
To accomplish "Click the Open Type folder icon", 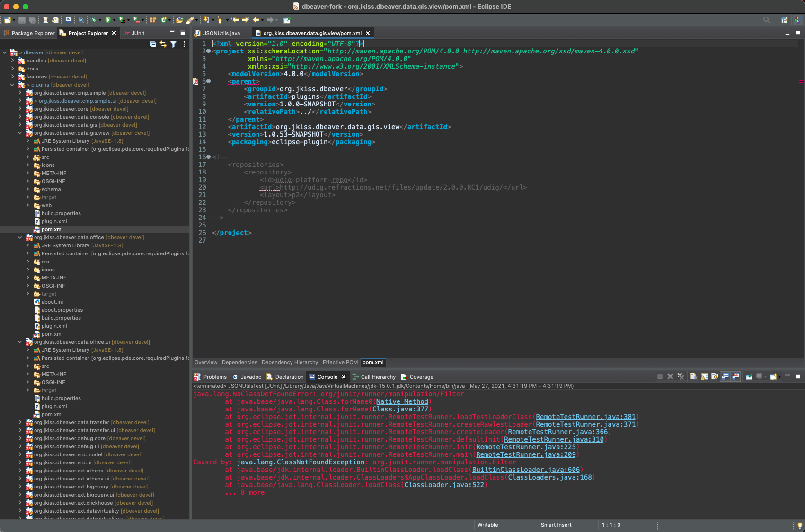I will (179, 20).
